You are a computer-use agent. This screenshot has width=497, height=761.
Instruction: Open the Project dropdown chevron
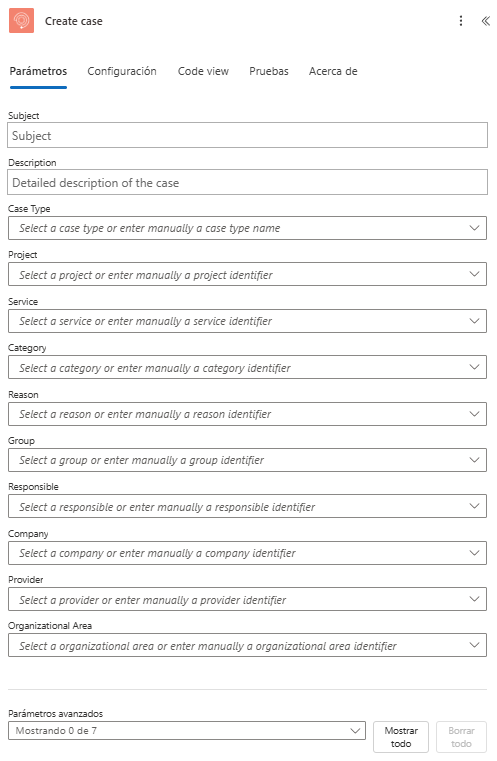[474, 274]
